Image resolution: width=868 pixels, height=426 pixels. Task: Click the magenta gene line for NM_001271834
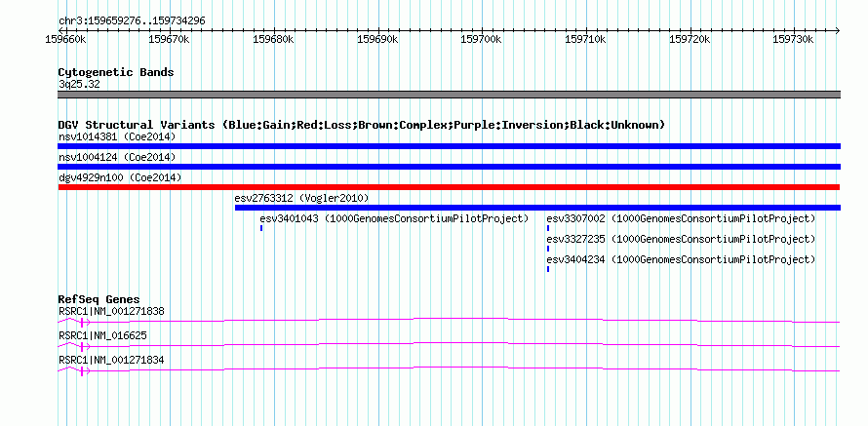(x=449, y=369)
